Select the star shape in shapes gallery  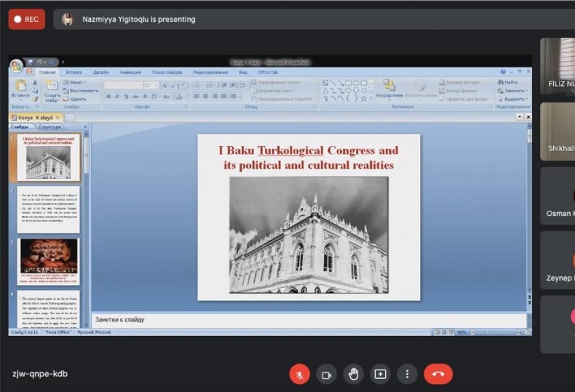click(363, 98)
